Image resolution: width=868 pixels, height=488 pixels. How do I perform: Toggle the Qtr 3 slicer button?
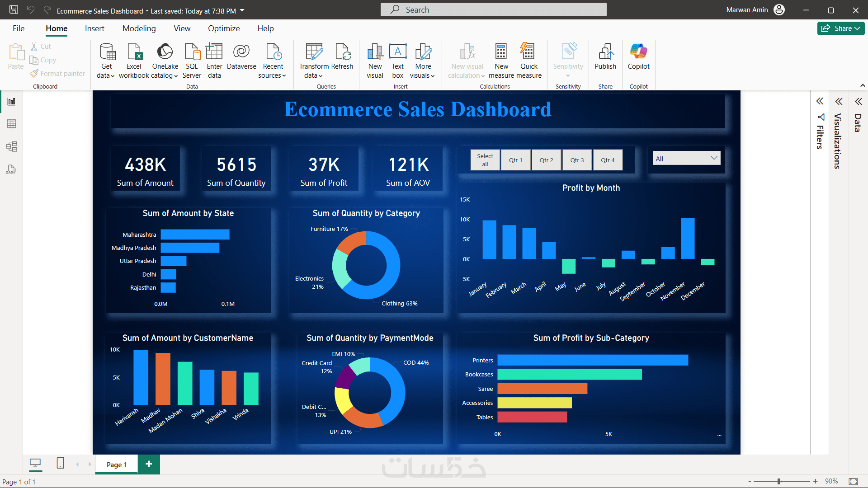pos(577,160)
